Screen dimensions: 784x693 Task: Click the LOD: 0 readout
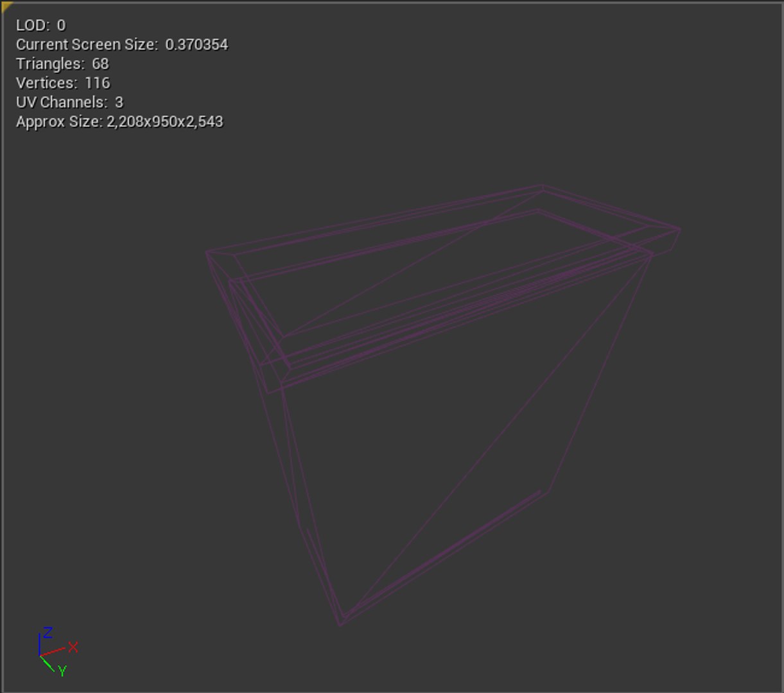click(x=41, y=25)
